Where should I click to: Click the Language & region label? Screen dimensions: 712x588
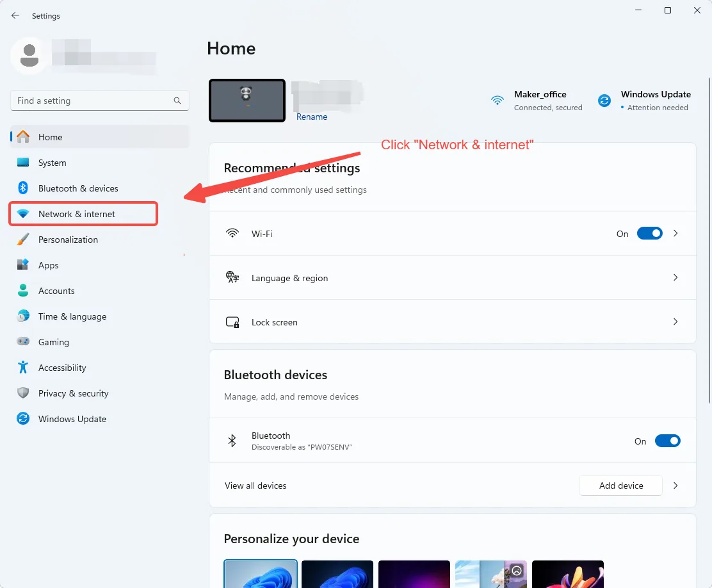(x=289, y=277)
